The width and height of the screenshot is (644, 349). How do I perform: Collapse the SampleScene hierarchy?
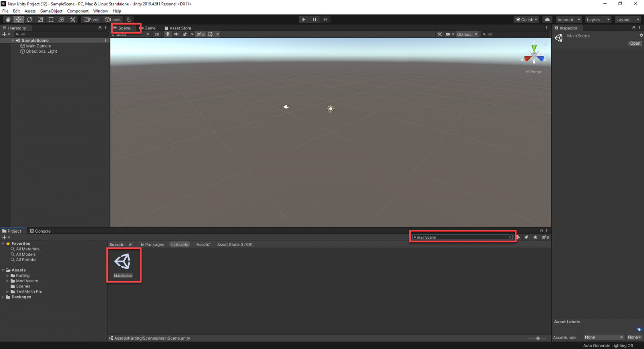13,41
